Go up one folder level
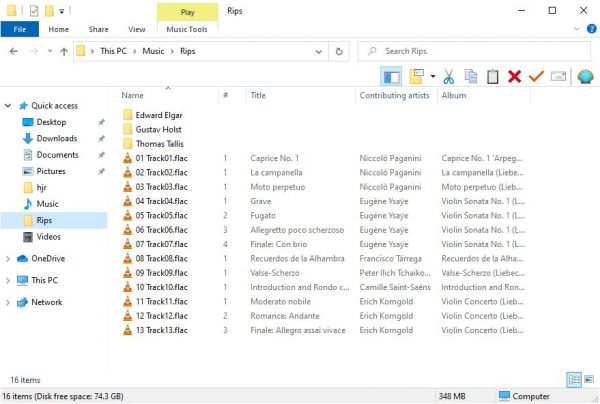 coord(64,52)
